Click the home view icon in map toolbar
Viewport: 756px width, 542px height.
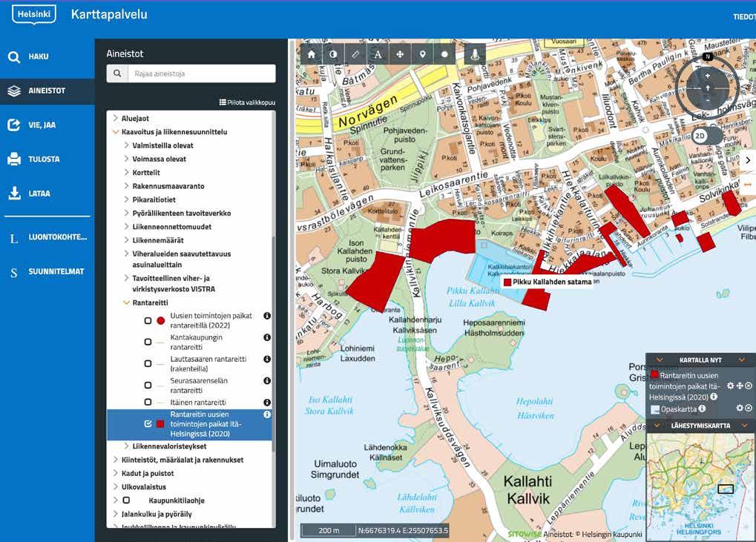coord(311,54)
